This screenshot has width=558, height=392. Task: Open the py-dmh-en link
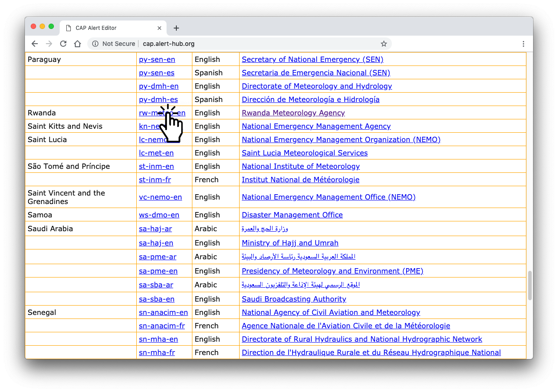click(159, 86)
